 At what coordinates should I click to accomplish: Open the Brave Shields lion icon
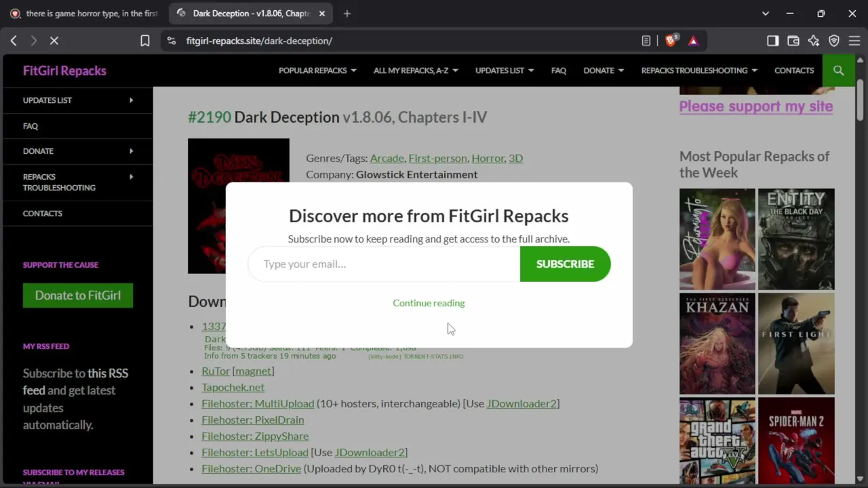[x=671, y=41]
